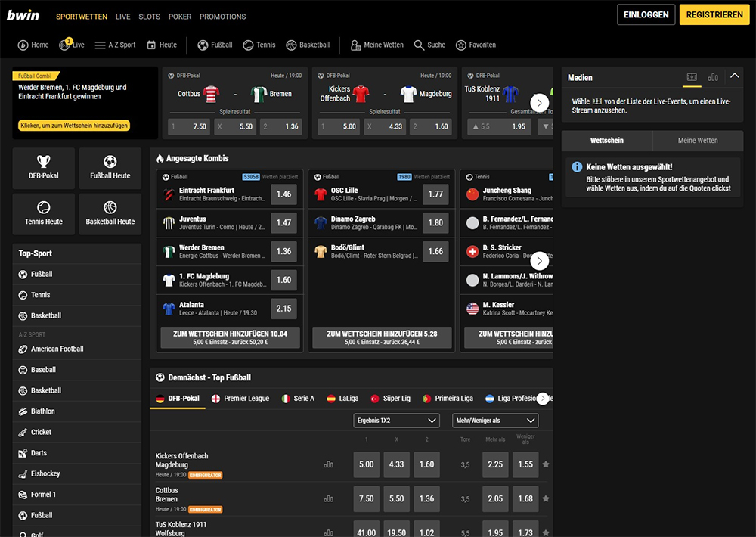Select Cricket in the sidebar
The height and width of the screenshot is (537, 756).
[x=77, y=432]
